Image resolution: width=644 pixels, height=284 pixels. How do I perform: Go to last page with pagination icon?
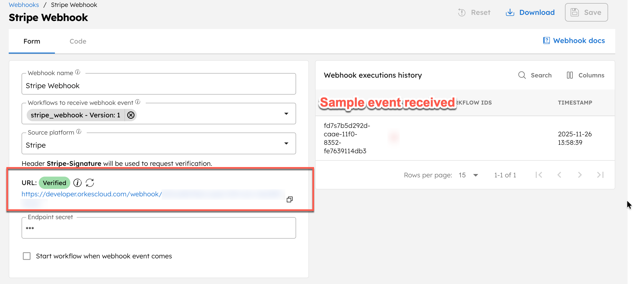click(600, 175)
